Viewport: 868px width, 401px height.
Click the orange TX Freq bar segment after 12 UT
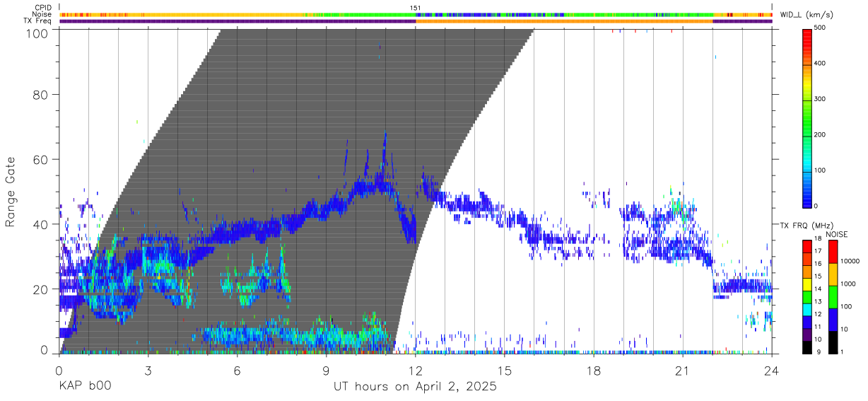pyautogui.click(x=564, y=21)
